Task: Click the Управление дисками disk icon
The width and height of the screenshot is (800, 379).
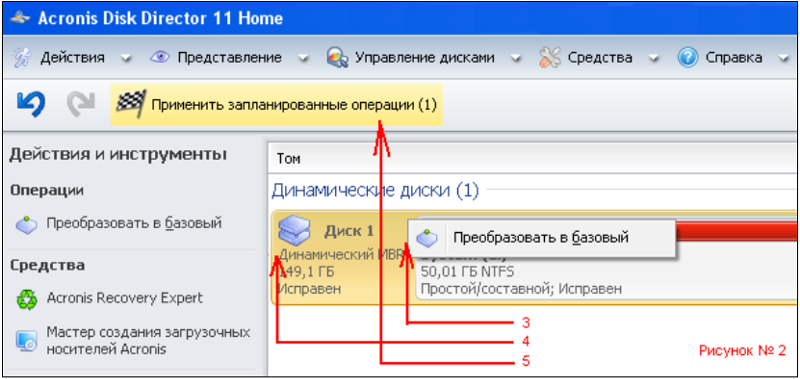Action: tap(337, 58)
